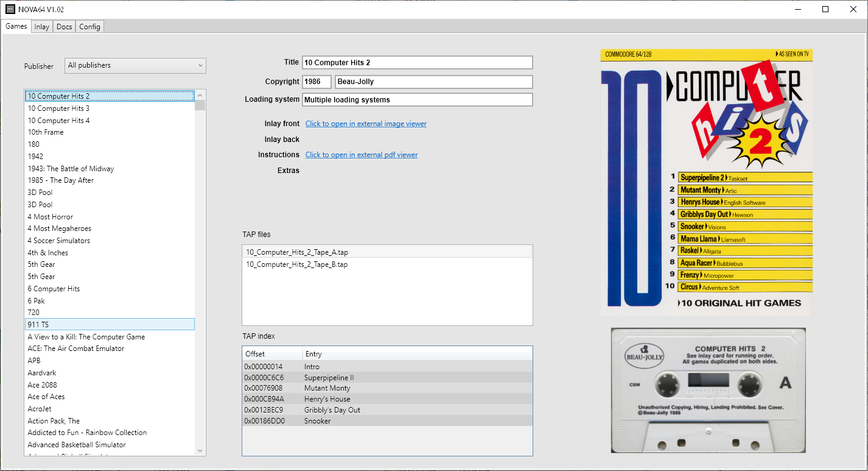
Task: Select 4th & Inches in game list
Action: pyautogui.click(x=110, y=253)
